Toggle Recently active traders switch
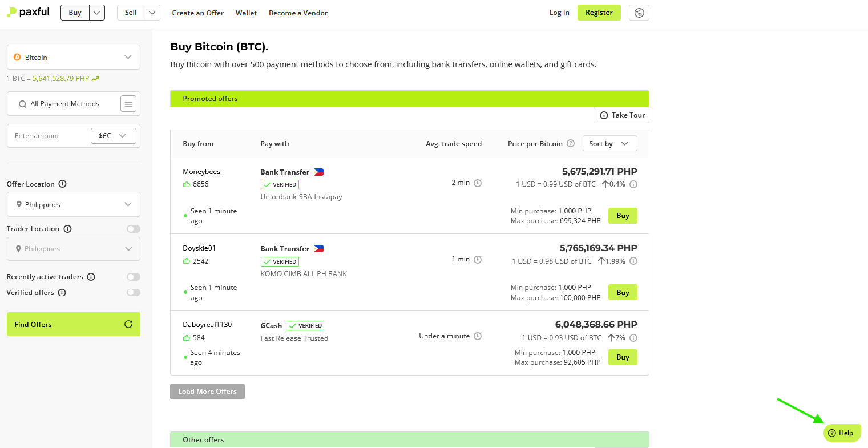868x448 pixels. click(x=134, y=277)
